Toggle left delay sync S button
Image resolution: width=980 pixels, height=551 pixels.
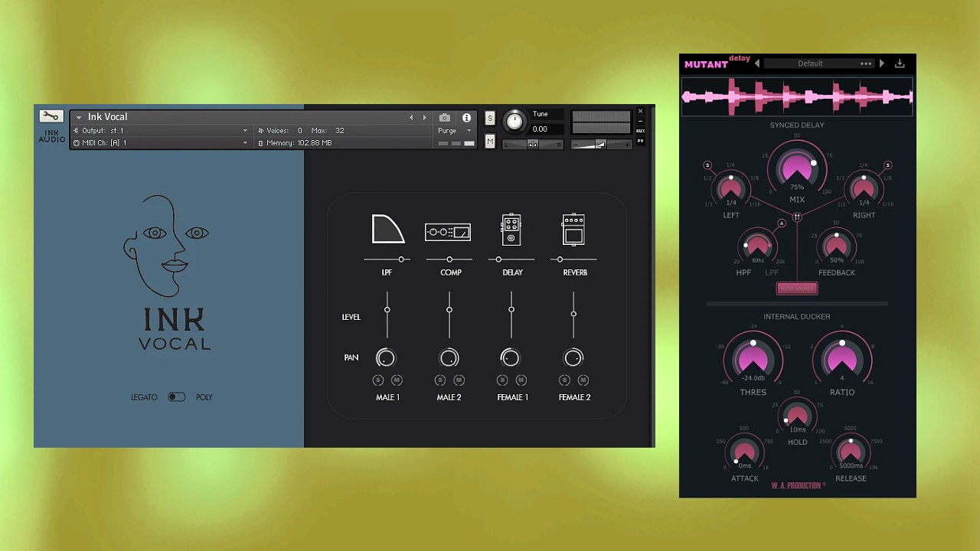[707, 165]
